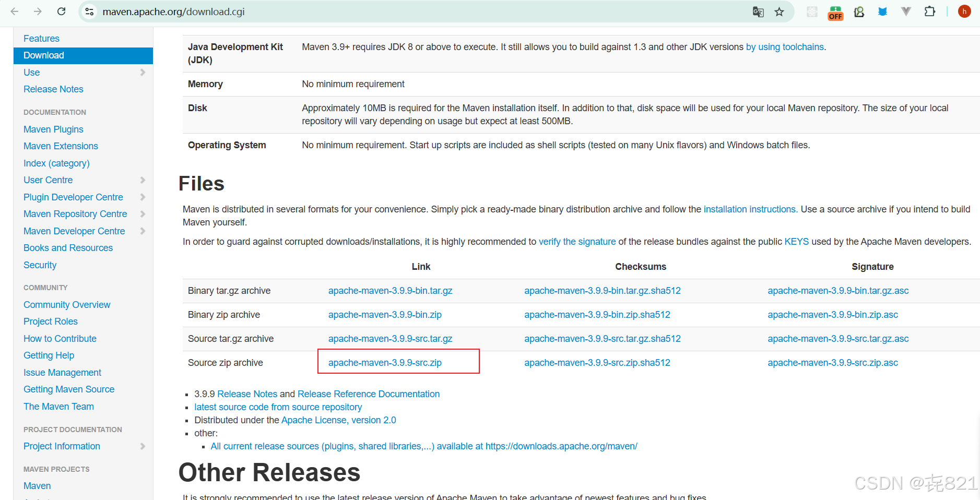Open apache-maven-3.9.9-src.tar.gz.asc signature
980x500 pixels.
tap(838, 339)
